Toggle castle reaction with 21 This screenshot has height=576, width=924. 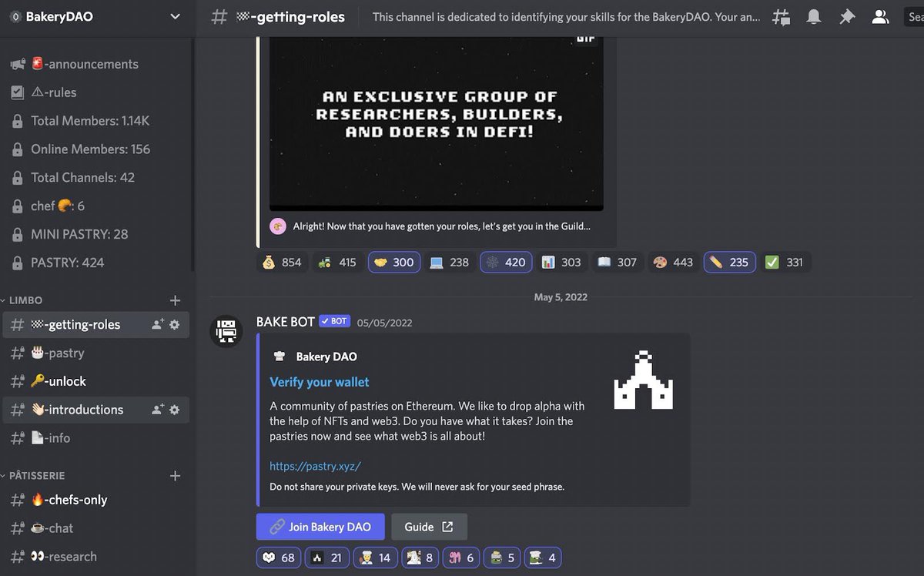pos(326,558)
